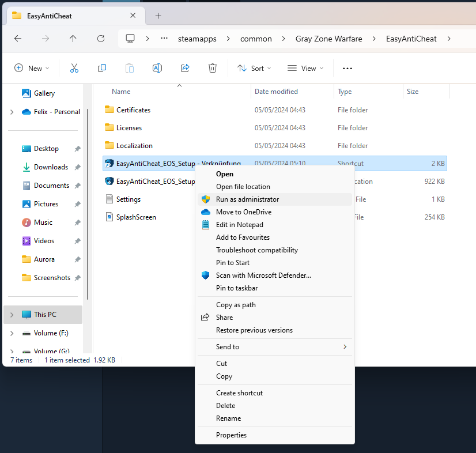476x453 pixels.
Task: Open the Send to submenu arrow
Action: tap(345, 346)
